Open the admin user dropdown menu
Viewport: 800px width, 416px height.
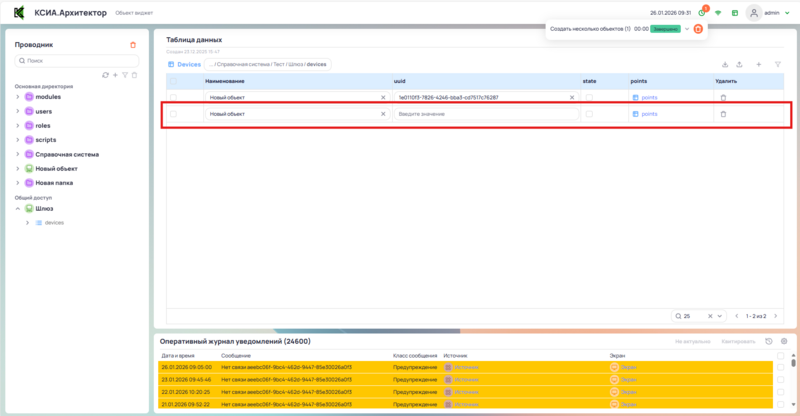(x=775, y=13)
